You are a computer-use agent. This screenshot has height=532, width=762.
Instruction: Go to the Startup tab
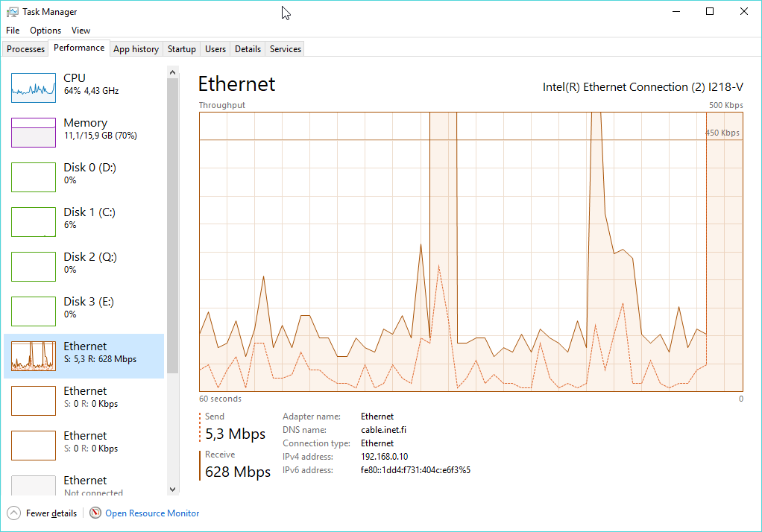[181, 49]
